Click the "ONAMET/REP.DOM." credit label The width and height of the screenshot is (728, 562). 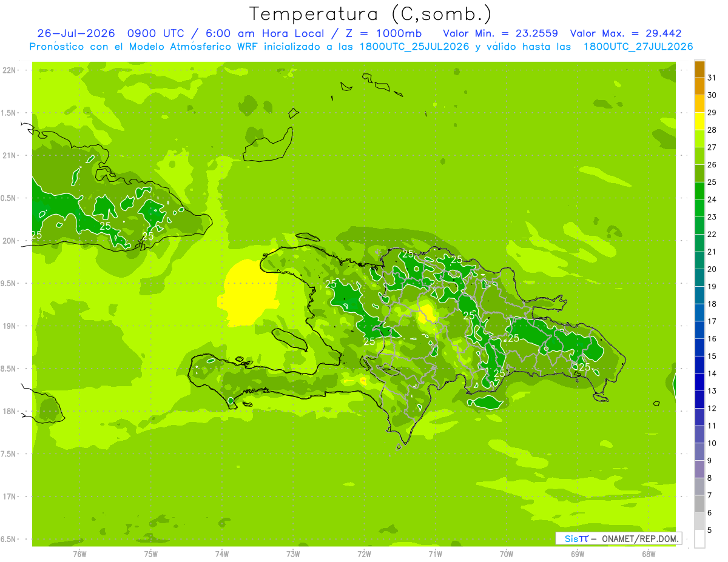tap(640, 538)
